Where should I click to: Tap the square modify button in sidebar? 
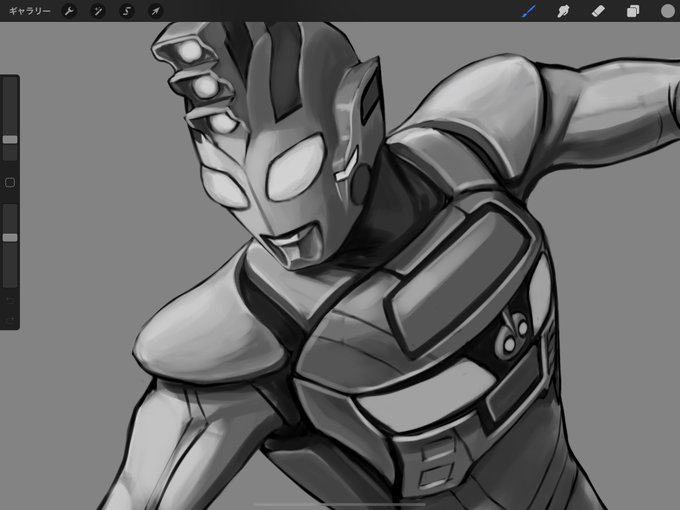tap(10, 183)
